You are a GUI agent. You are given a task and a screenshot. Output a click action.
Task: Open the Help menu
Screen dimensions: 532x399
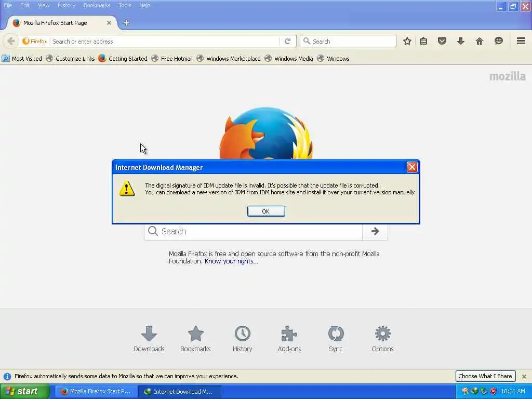pos(145,5)
